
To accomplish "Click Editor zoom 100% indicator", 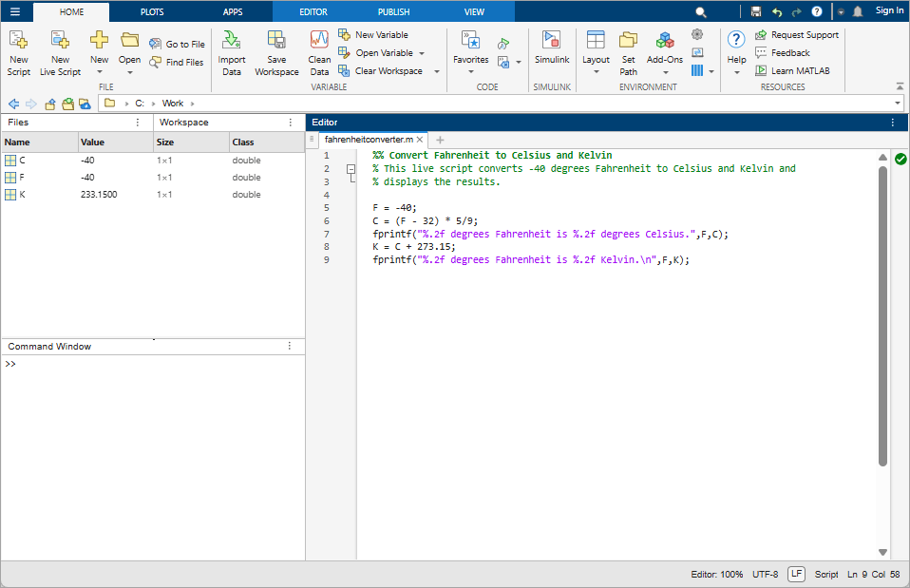I will click(x=717, y=574).
